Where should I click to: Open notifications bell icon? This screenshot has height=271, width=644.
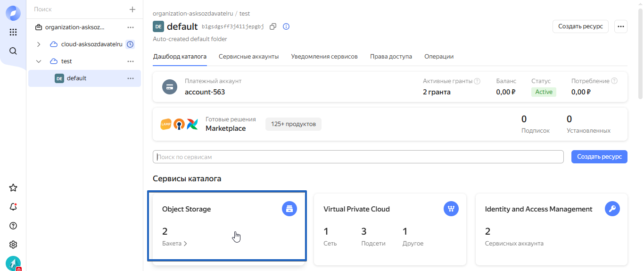click(13, 207)
